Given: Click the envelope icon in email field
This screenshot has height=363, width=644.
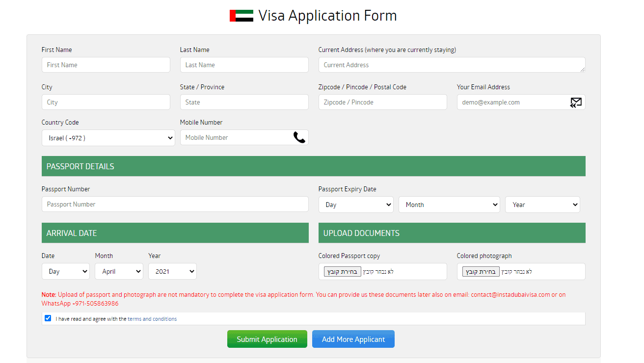Looking at the screenshot, I should point(576,103).
